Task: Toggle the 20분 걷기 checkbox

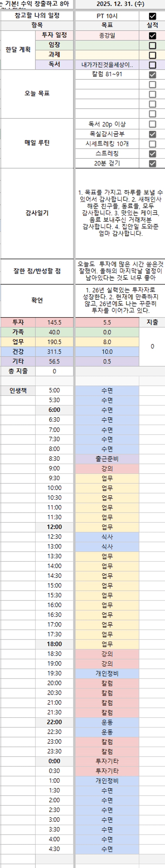Action: pyautogui.click(x=152, y=163)
